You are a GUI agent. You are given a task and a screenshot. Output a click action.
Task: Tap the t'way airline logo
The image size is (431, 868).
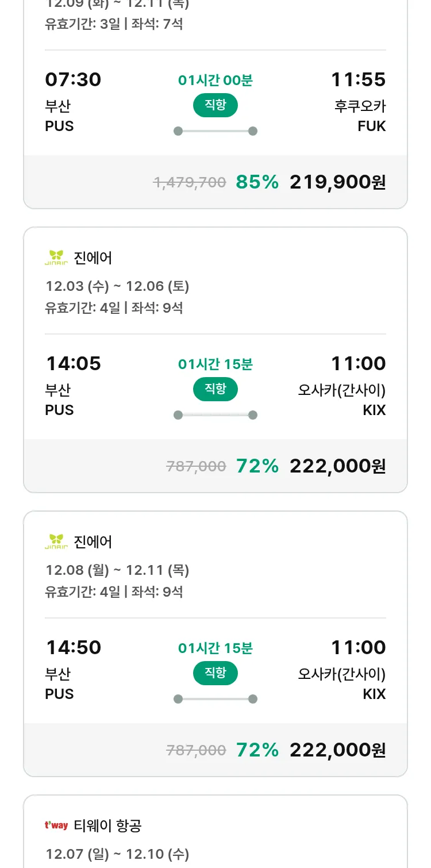tap(56, 826)
